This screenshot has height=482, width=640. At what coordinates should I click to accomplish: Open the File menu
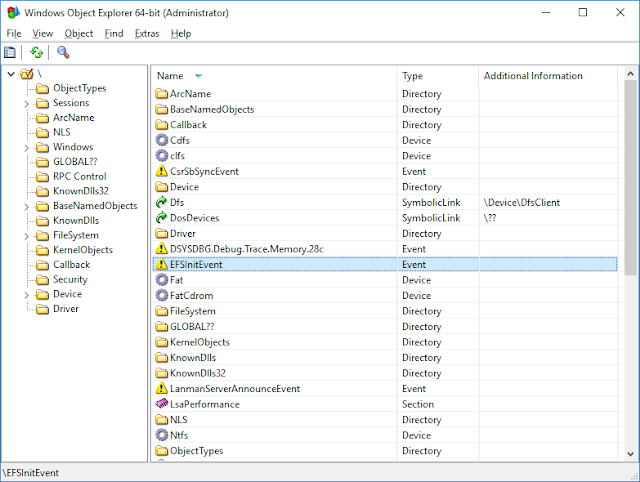coord(14,33)
